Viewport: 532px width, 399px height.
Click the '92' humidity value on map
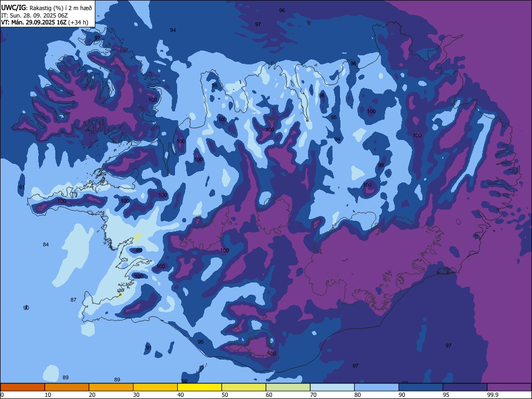tap(185, 381)
